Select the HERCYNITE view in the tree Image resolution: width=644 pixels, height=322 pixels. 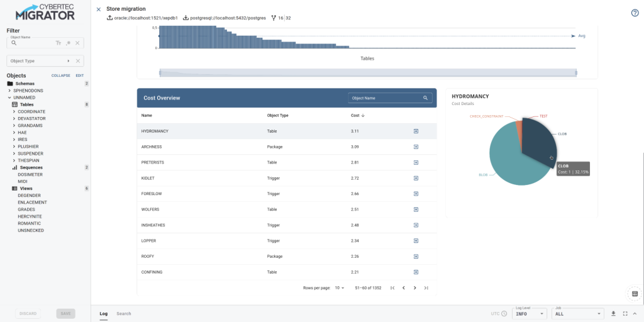point(30,216)
